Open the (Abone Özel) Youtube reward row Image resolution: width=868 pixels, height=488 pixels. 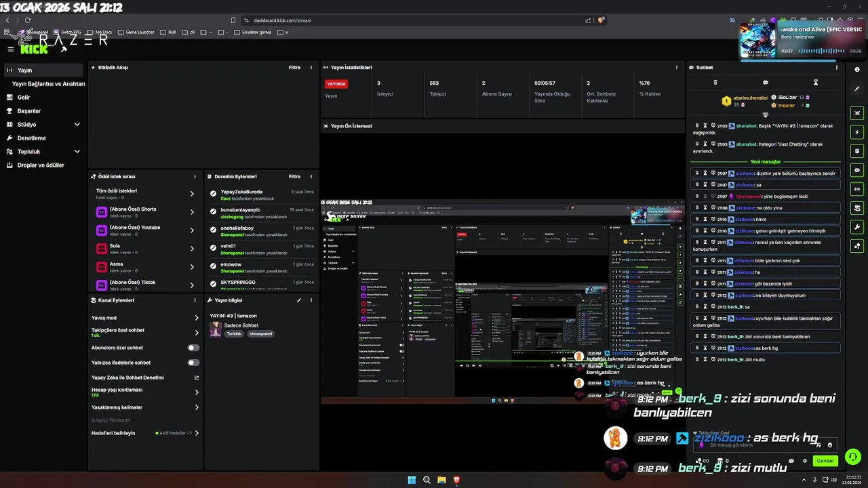[147, 230]
